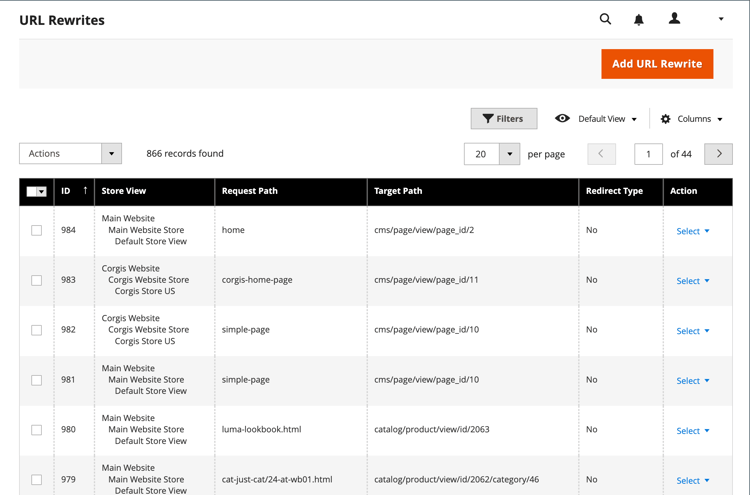
Task: Open Select action for row 983
Action: click(x=693, y=281)
